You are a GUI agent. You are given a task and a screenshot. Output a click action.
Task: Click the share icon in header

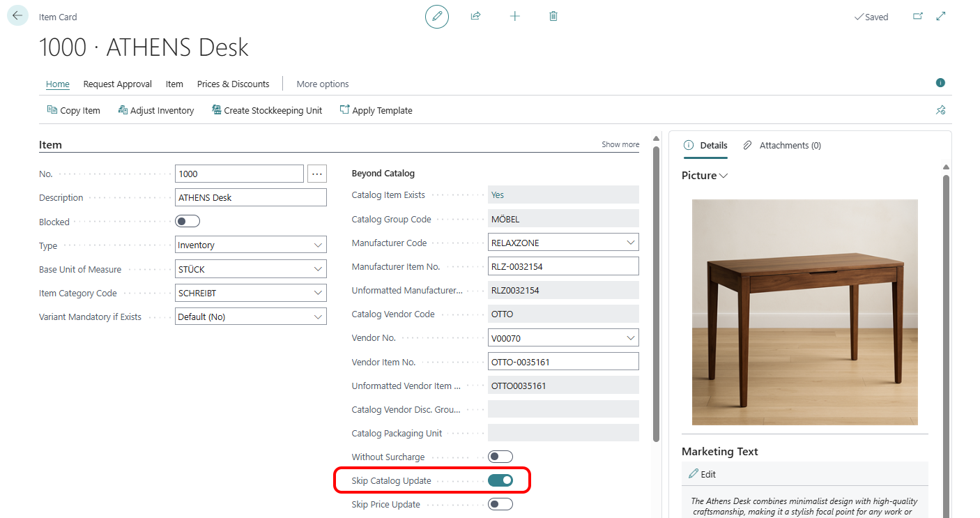coord(475,16)
